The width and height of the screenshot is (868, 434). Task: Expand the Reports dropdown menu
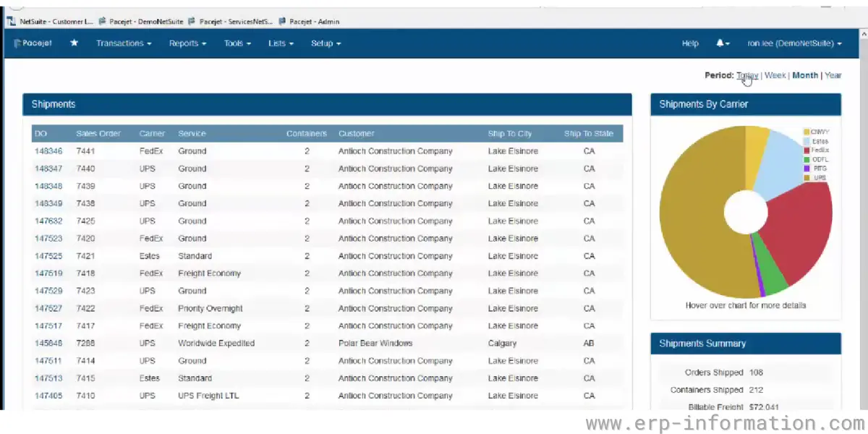pos(187,43)
